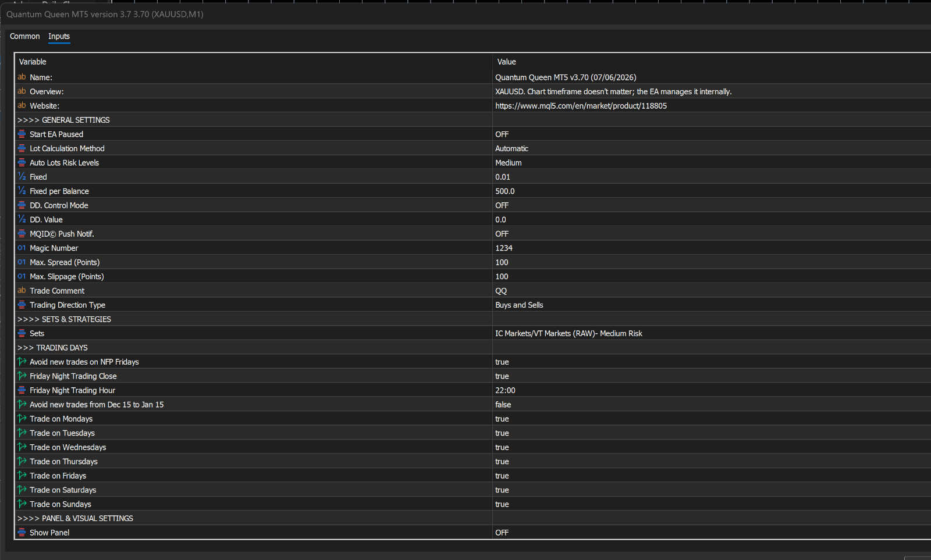
Task: Click the boolean icon beside Avoid new trades from Dec 15
Action: click(x=22, y=405)
